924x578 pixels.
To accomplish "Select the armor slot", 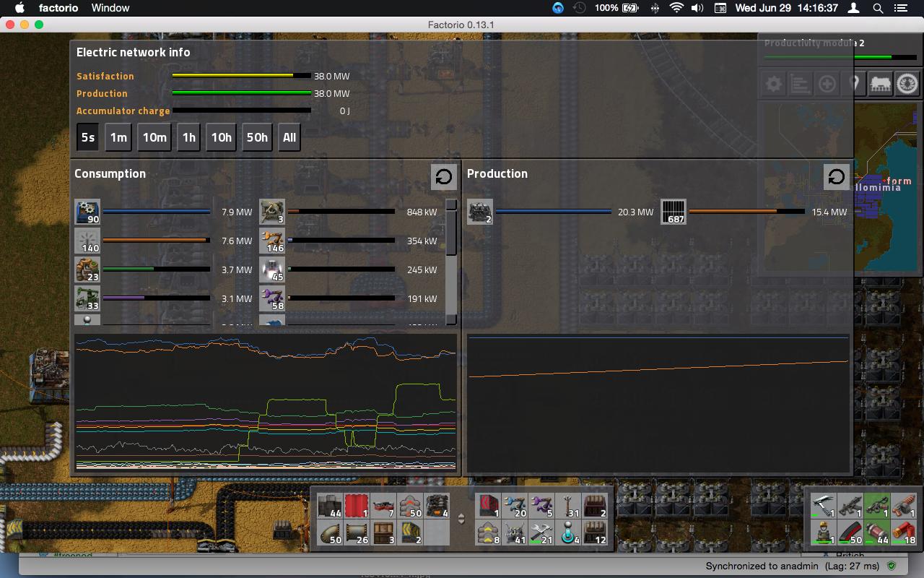I will [824, 532].
